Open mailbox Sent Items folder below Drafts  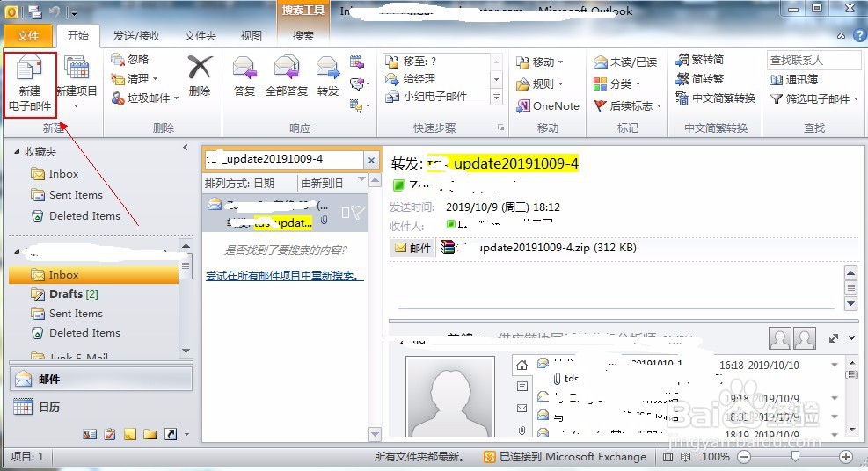pyautogui.click(x=67, y=314)
